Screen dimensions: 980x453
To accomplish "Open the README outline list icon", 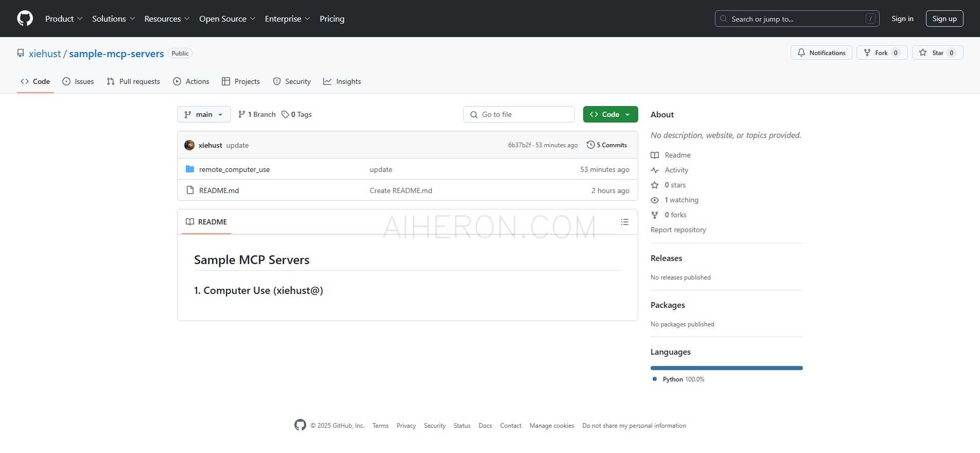I will 625,222.
